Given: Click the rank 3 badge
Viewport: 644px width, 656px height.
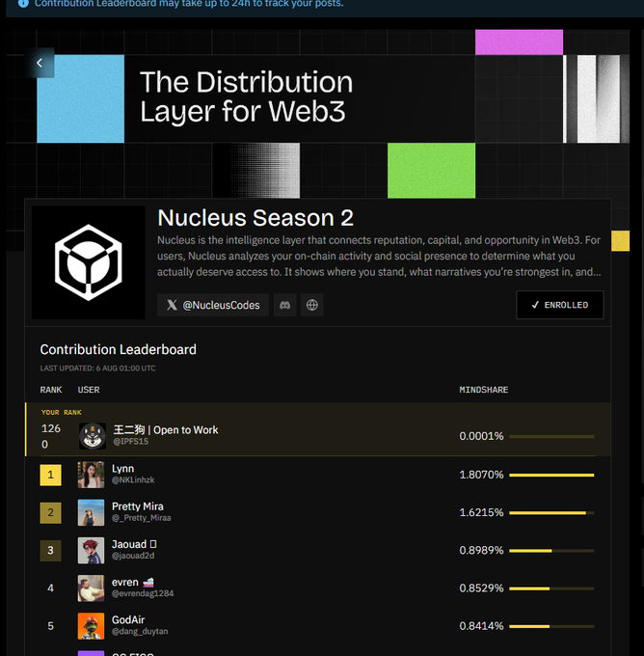Looking at the screenshot, I should (x=50, y=551).
